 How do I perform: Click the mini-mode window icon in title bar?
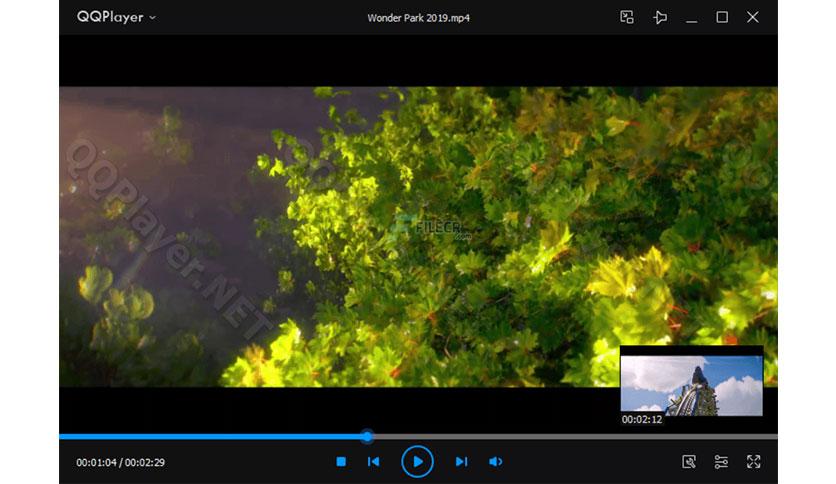pos(627,17)
